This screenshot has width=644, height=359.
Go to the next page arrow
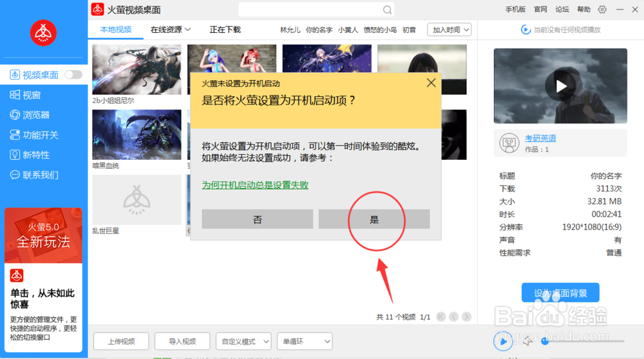[x=466, y=316]
